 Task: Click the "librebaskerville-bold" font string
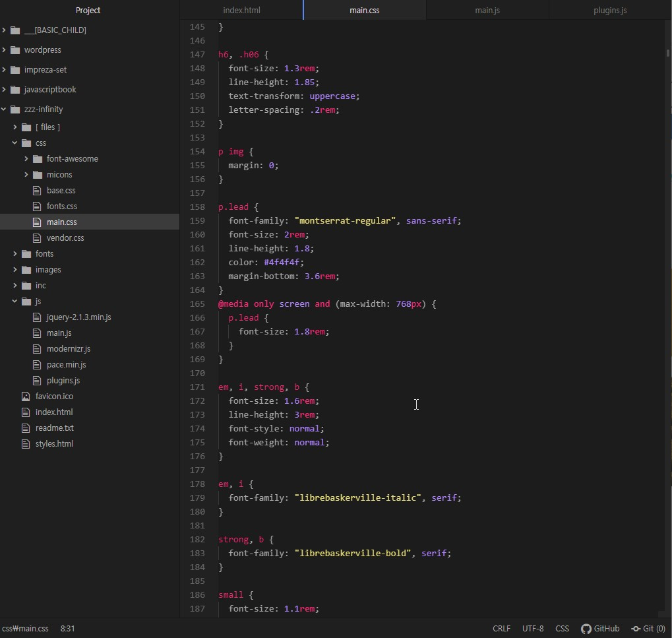click(x=353, y=553)
